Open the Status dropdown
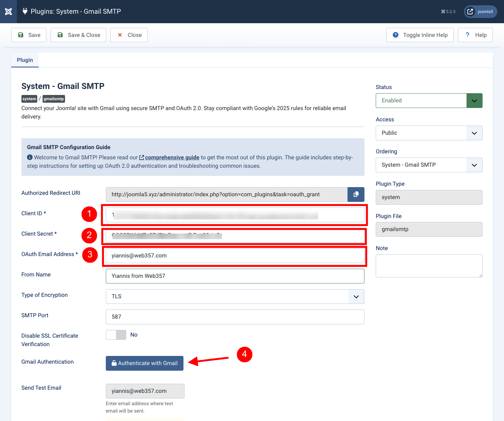 tap(429, 101)
